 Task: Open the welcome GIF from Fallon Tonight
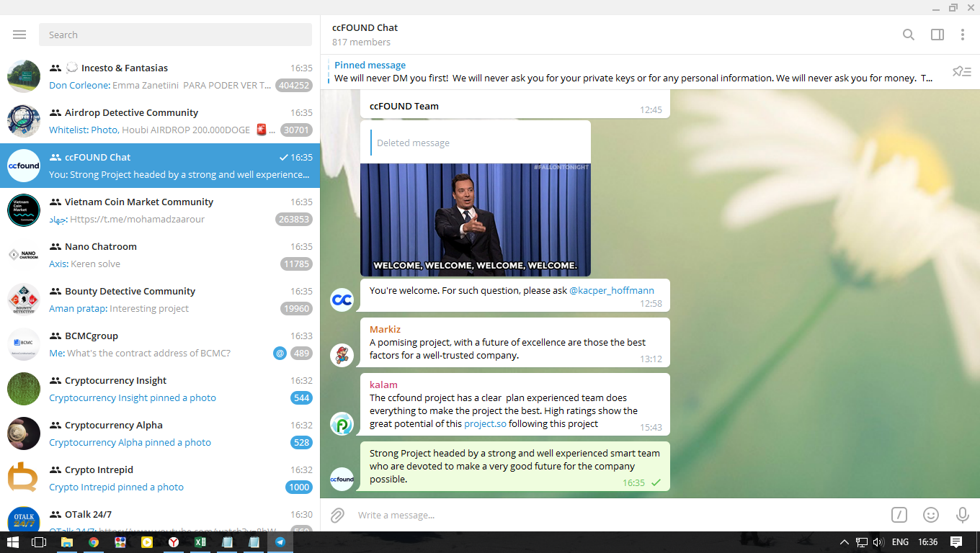476,220
